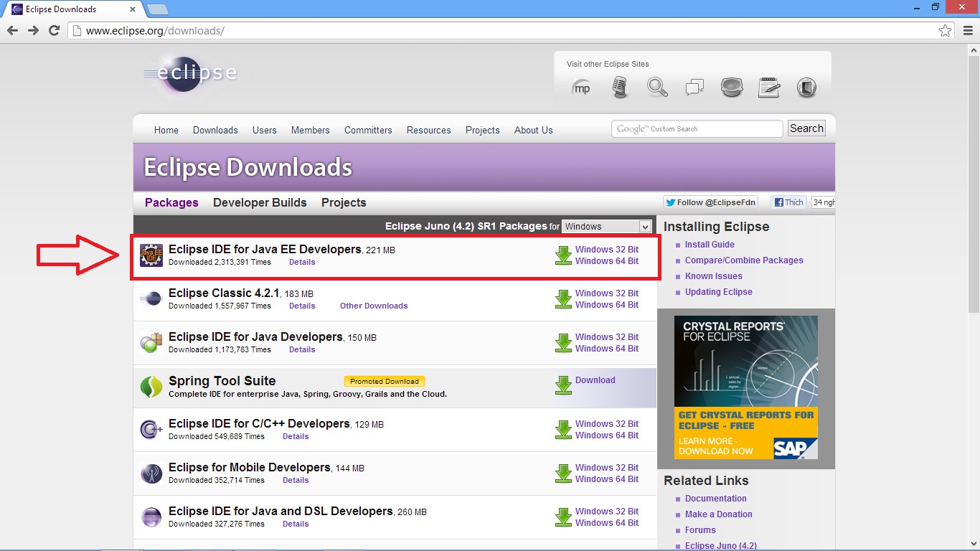Click the Mobile Developers package icon
This screenshot has height=551, width=980.
151,474
